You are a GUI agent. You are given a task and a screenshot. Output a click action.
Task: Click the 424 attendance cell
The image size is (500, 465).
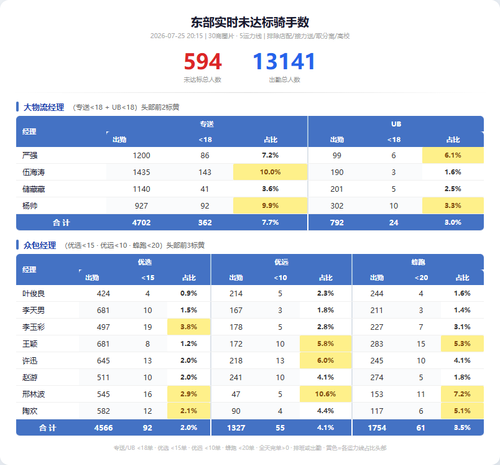click(x=103, y=294)
